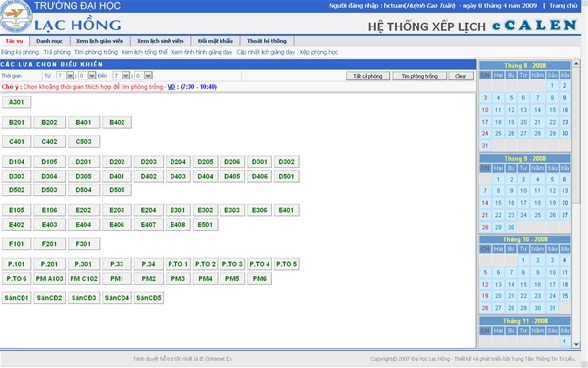Select room A301
Screen dimensions: 588x368
click(x=16, y=102)
